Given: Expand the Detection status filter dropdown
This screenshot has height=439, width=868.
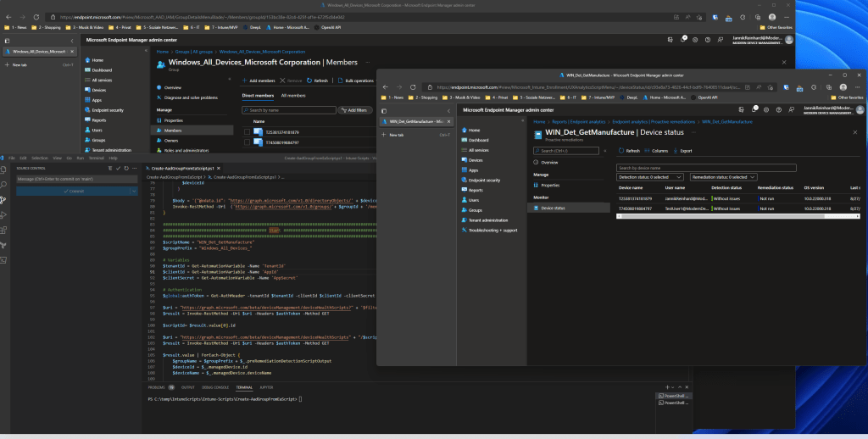Looking at the screenshot, I should click(649, 176).
